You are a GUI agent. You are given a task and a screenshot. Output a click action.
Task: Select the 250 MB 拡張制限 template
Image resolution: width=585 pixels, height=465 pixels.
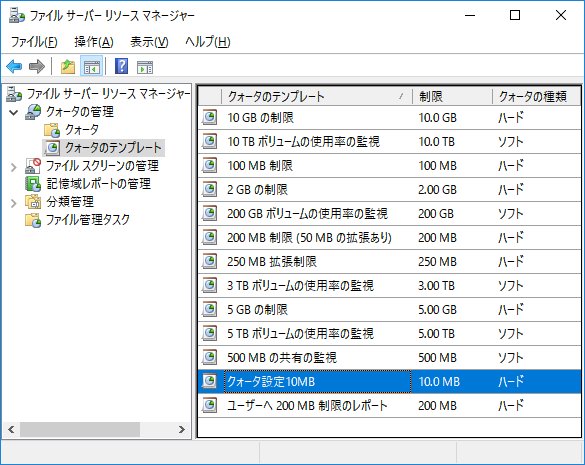pyautogui.click(x=272, y=261)
